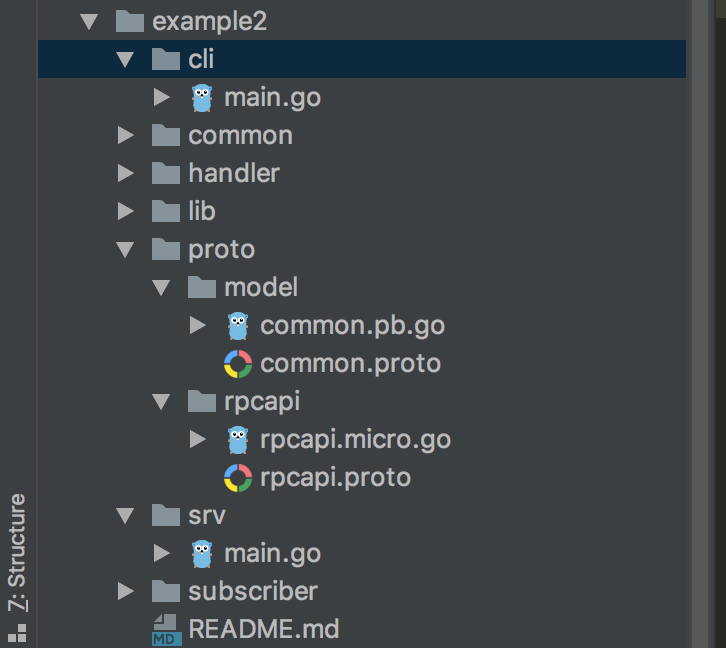Collapse the cli folder arrow
The height and width of the screenshot is (648, 726).
pos(125,59)
